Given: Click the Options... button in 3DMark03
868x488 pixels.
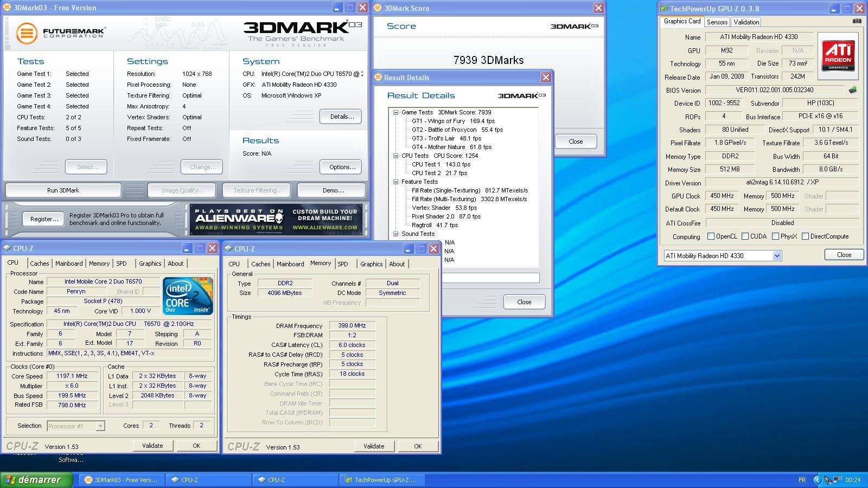Looking at the screenshot, I should point(342,167).
